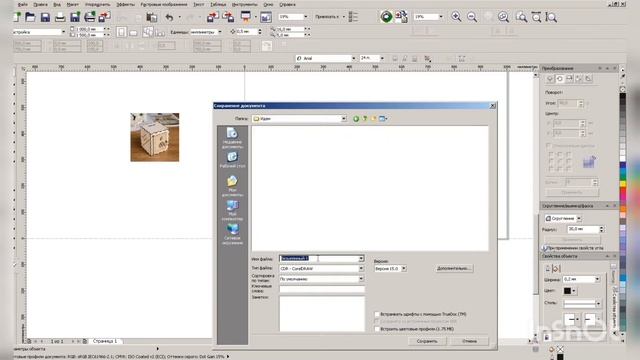Image resolution: width=640 pixels, height=360 pixels.
Task: Open the 'Скругление' type dropdown in panel
Action: 579,218
